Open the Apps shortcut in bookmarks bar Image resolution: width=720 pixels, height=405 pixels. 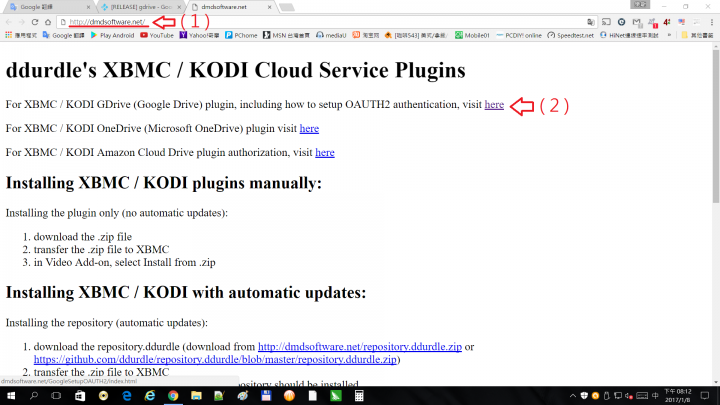point(21,35)
